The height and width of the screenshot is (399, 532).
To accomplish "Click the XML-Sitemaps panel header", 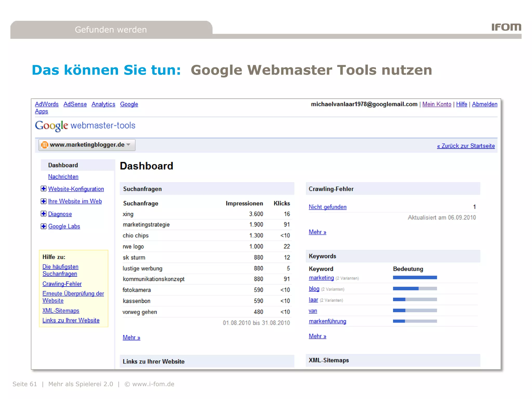I will [393, 360].
